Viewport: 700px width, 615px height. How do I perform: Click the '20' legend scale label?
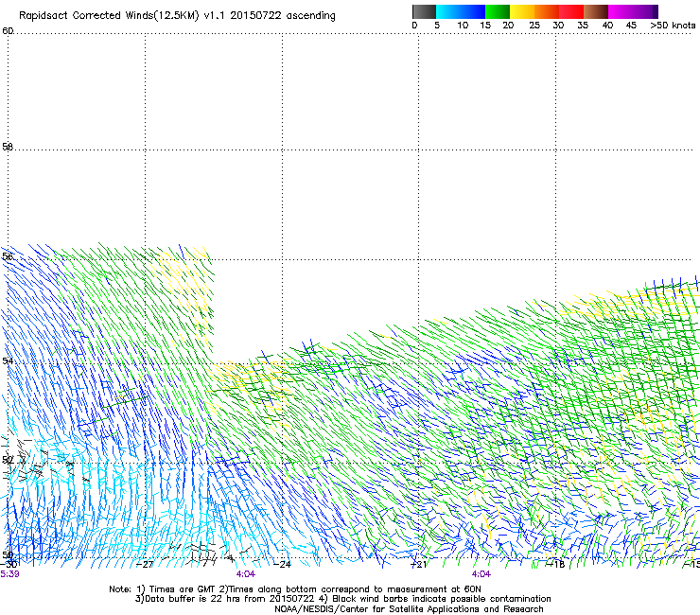tap(508, 26)
